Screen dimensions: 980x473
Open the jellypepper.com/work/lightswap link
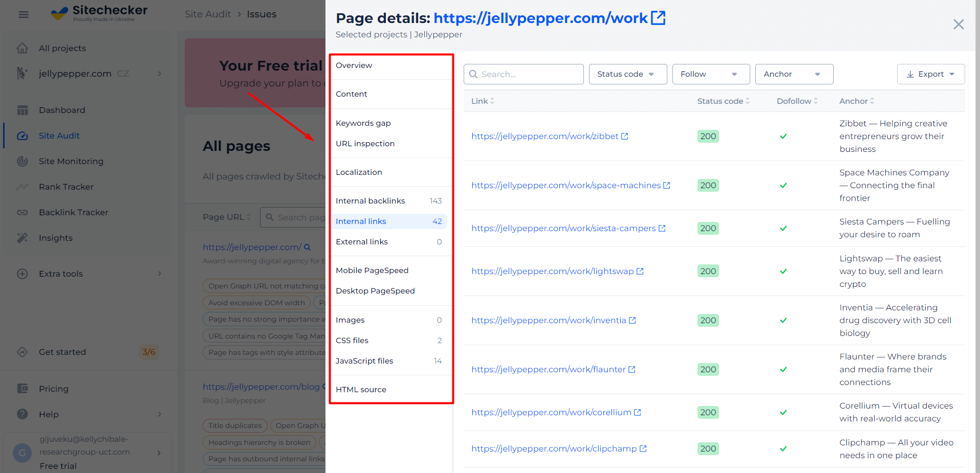[553, 271]
